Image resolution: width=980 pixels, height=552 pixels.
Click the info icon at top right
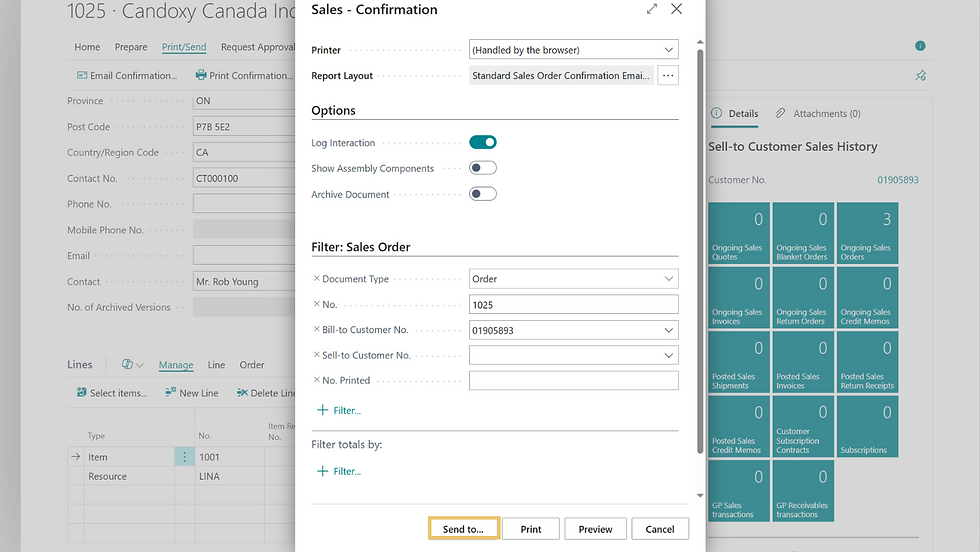[920, 46]
